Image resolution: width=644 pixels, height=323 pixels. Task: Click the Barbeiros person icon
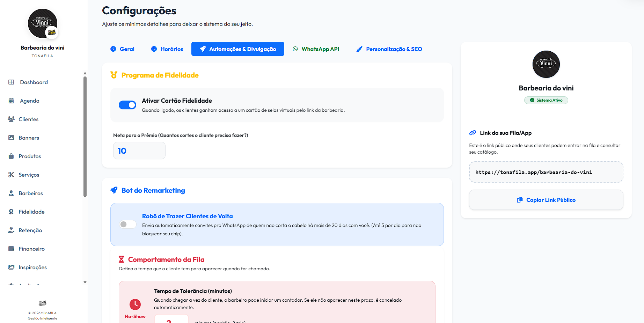point(11,193)
